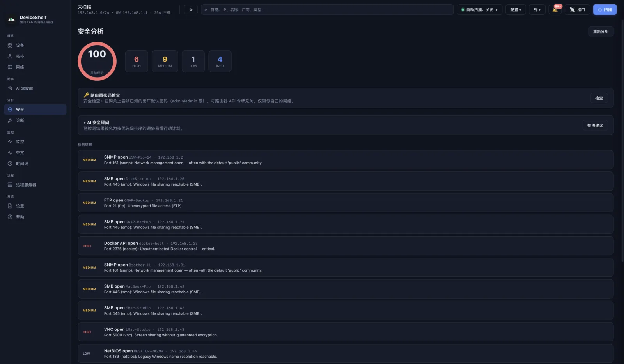The width and height of the screenshot is (624, 364).
Task: Select the 安全 shield icon
Action: coord(10,110)
